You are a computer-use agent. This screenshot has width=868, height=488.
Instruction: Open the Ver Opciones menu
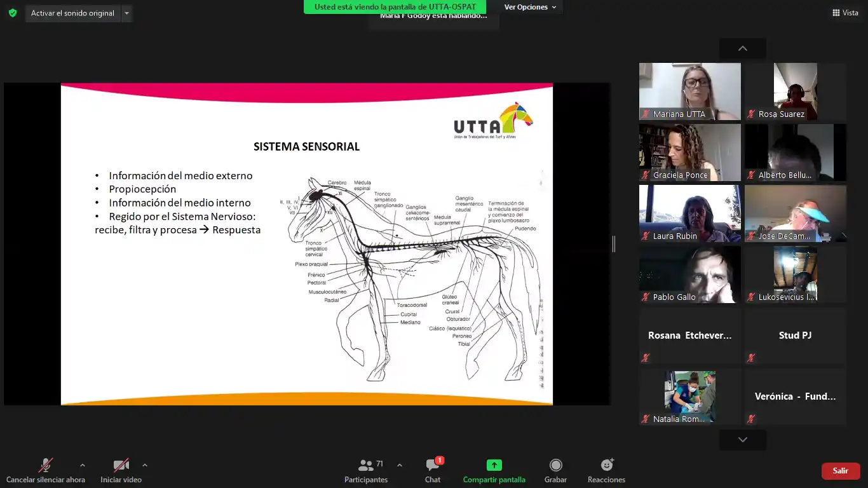click(530, 7)
